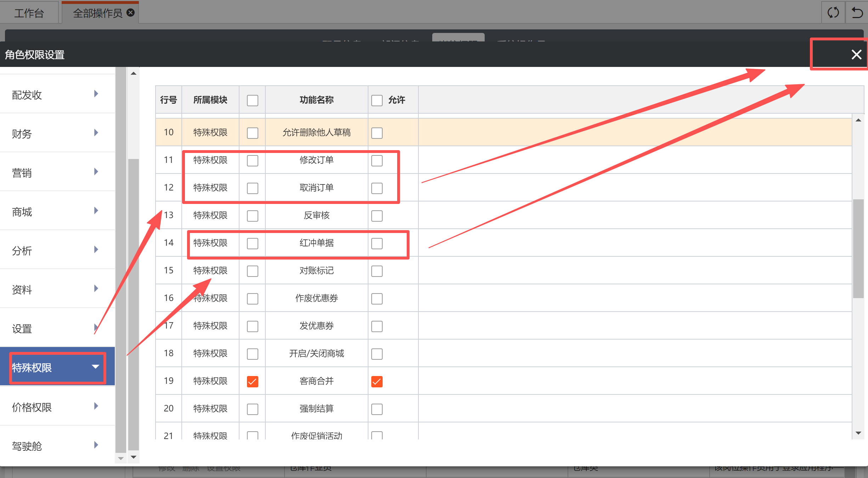Click row number 19 cell
Screen dimensions: 868x478
tap(169, 381)
